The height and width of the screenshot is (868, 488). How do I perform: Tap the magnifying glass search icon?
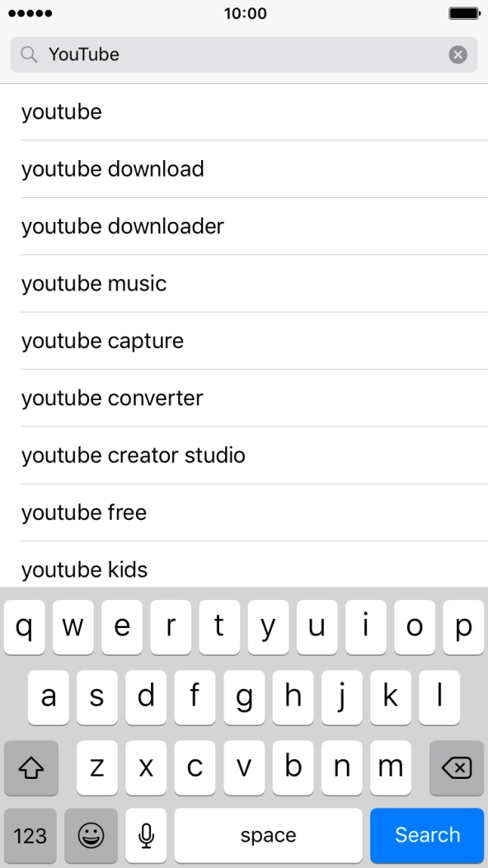pyautogui.click(x=29, y=54)
